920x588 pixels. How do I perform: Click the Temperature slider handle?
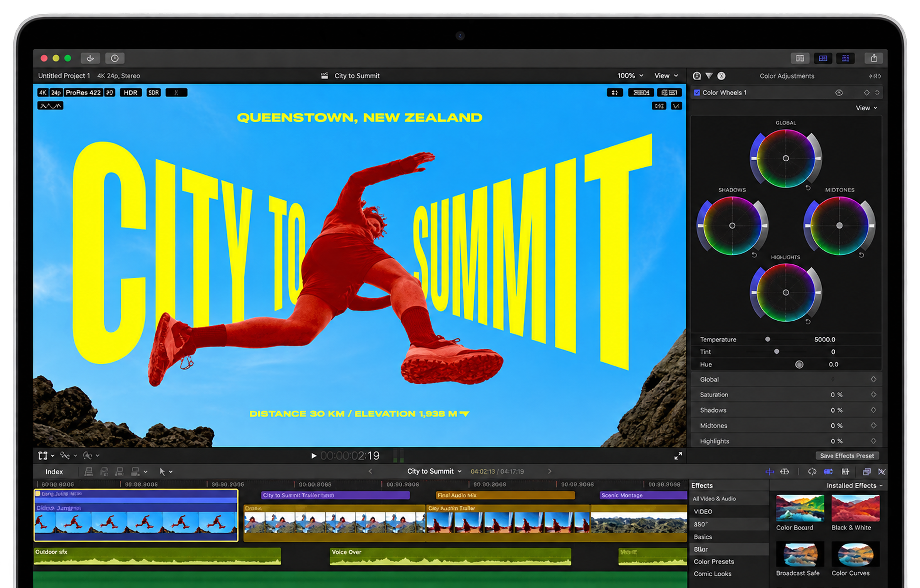point(767,339)
